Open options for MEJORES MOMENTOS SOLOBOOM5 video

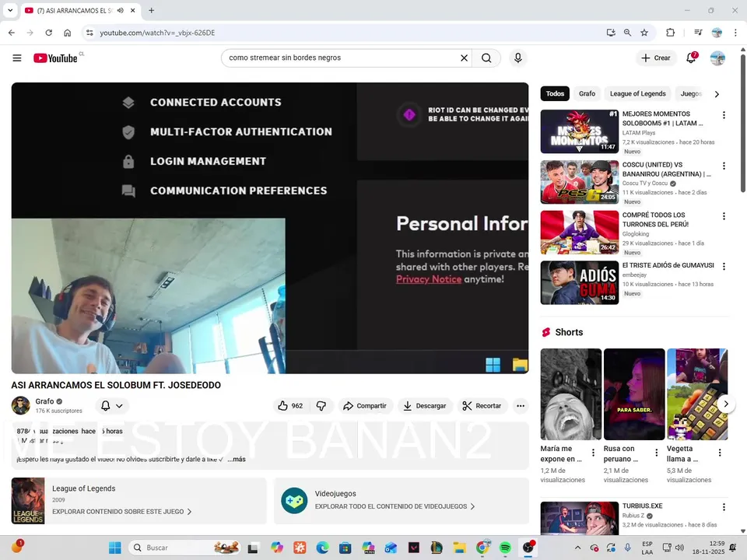724,115
